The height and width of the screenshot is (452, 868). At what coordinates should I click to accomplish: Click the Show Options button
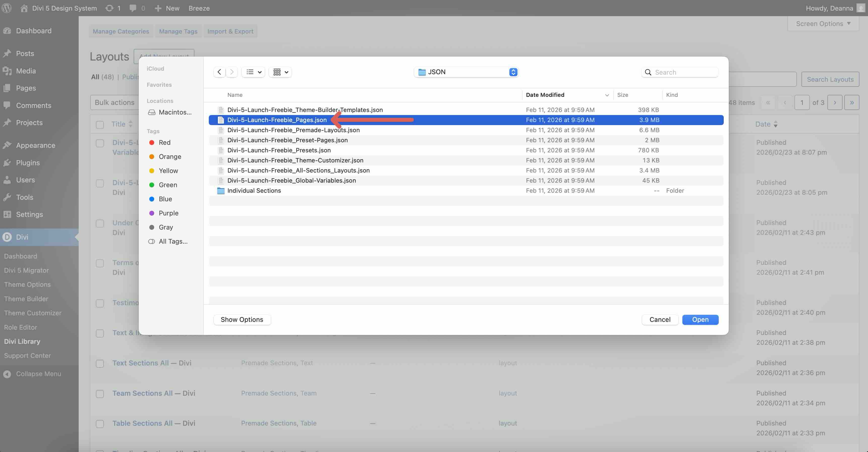pos(242,319)
